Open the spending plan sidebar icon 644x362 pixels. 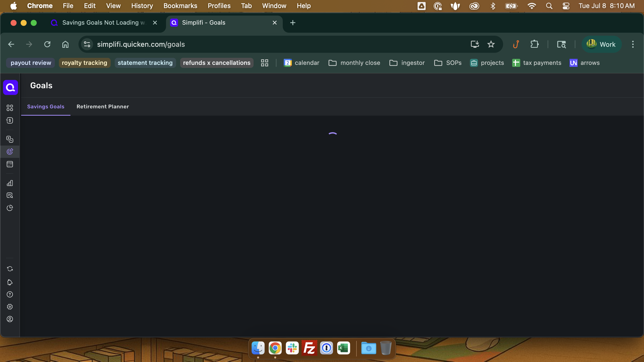10,120
